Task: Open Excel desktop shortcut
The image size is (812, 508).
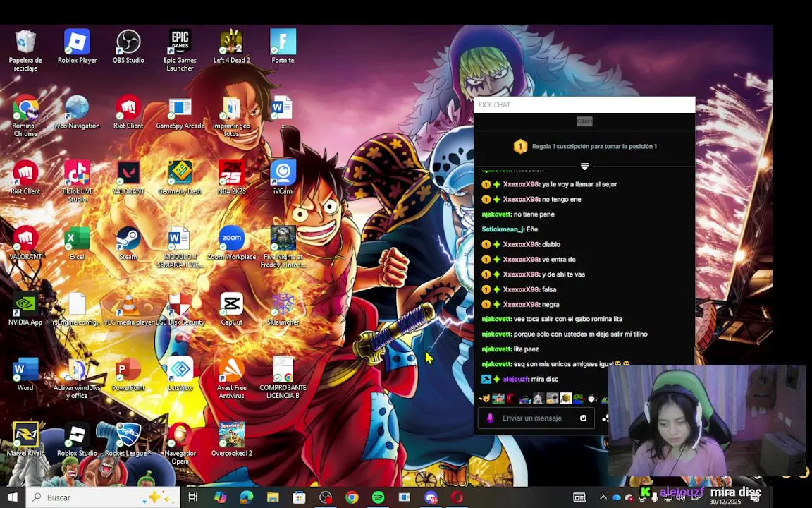Action: 77,243
